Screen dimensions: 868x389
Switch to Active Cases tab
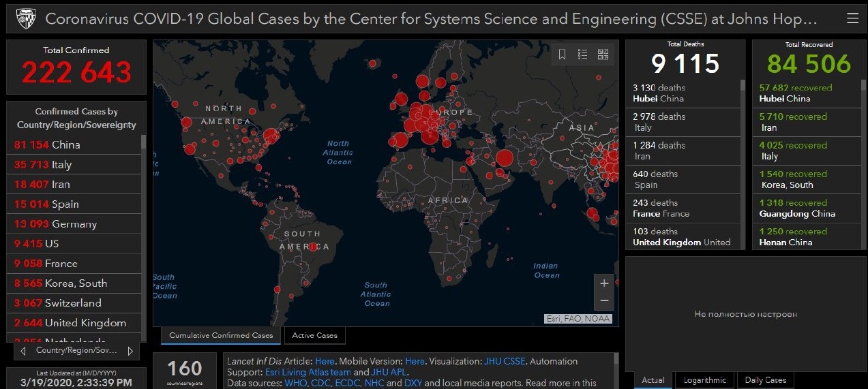click(x=314, y=335)
